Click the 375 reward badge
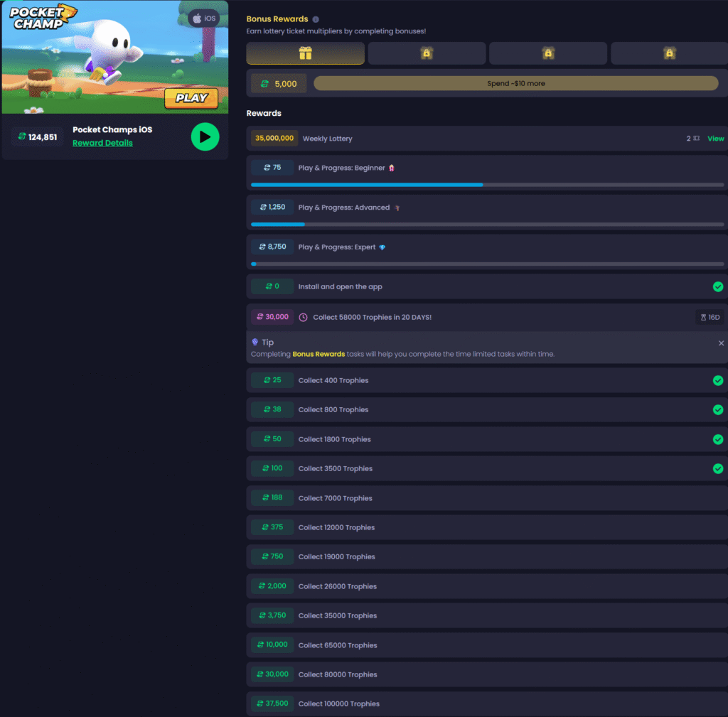Screen dimensions: 728x717 pos(272,527)
